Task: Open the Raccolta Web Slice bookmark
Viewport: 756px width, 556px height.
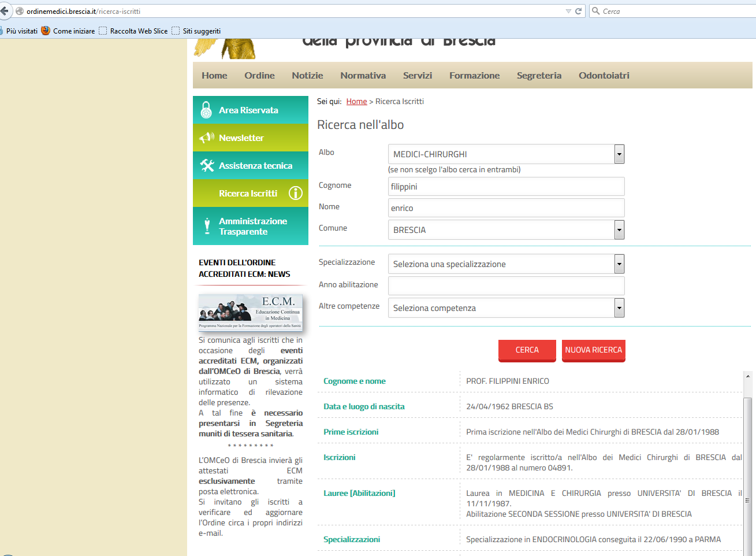Action: 133,31
